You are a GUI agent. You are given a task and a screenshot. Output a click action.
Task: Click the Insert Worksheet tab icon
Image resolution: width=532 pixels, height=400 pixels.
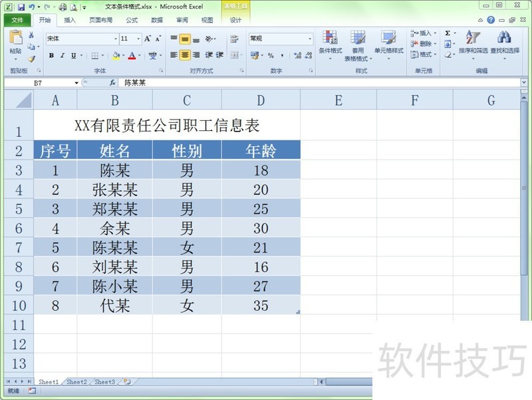tap(127, 381)
